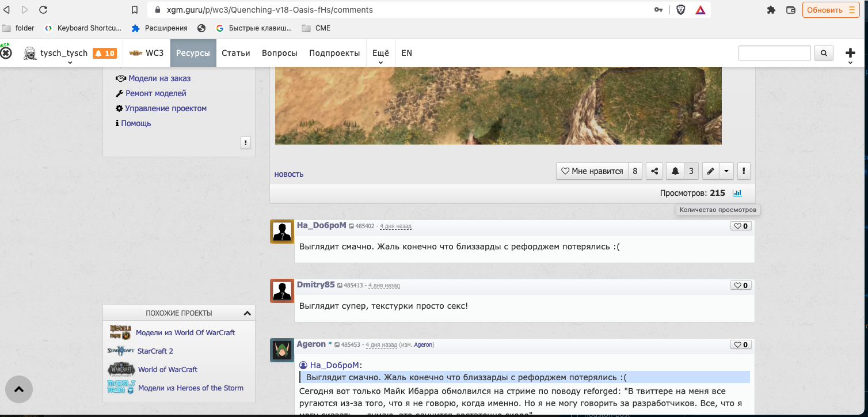Click the bookmark icon beside the address bar
This screenshot has height=417, width=868.
135,10
